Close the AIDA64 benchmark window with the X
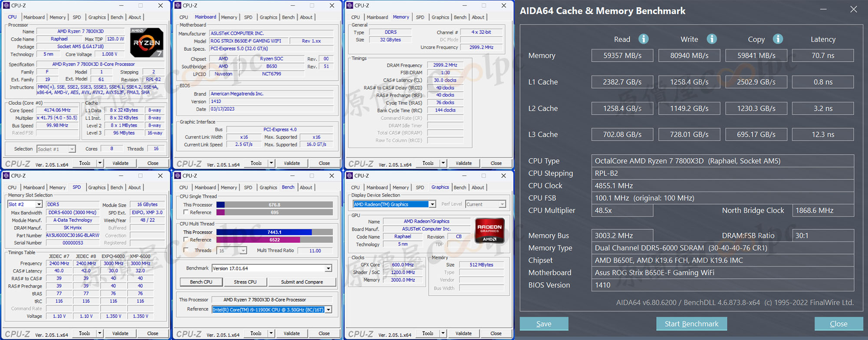Screen dimensions: 868x340 [853, 10]
